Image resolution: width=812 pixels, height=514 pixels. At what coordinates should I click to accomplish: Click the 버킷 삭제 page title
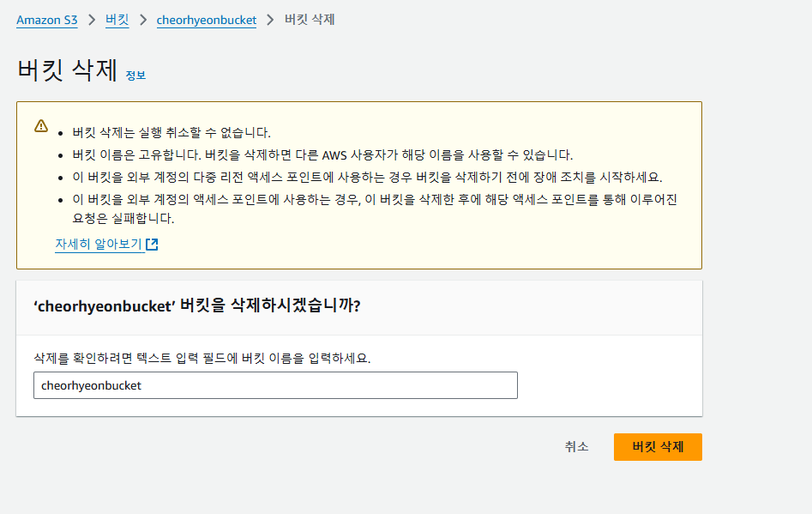click(x=68, y=70)
